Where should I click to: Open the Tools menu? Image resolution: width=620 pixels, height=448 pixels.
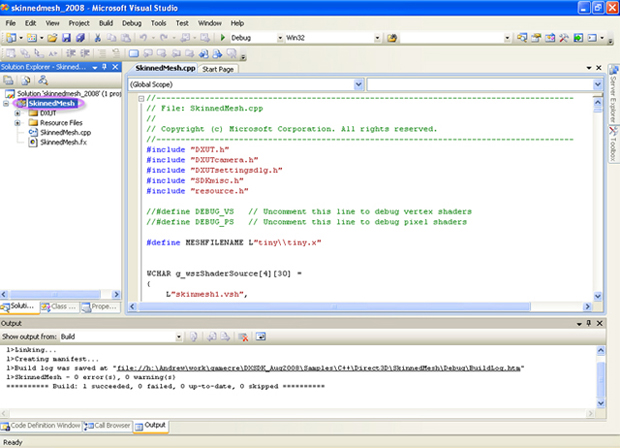point(159,23)
